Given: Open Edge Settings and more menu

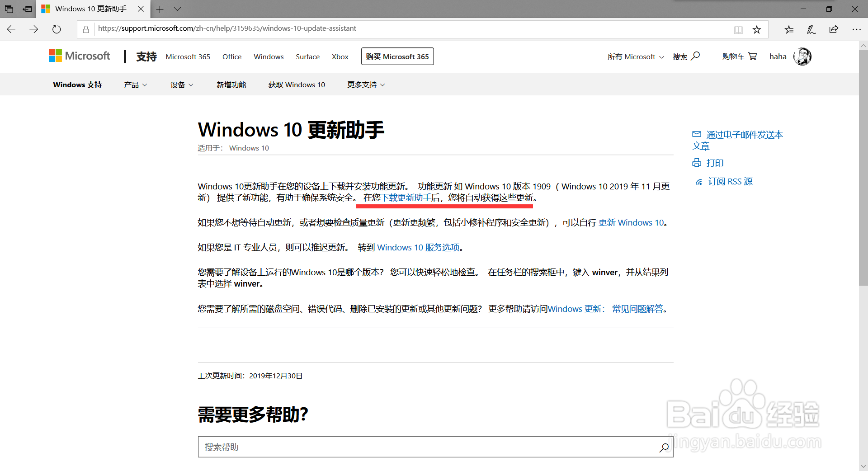Looking at the screenshot, I should (x=856, y=29).
